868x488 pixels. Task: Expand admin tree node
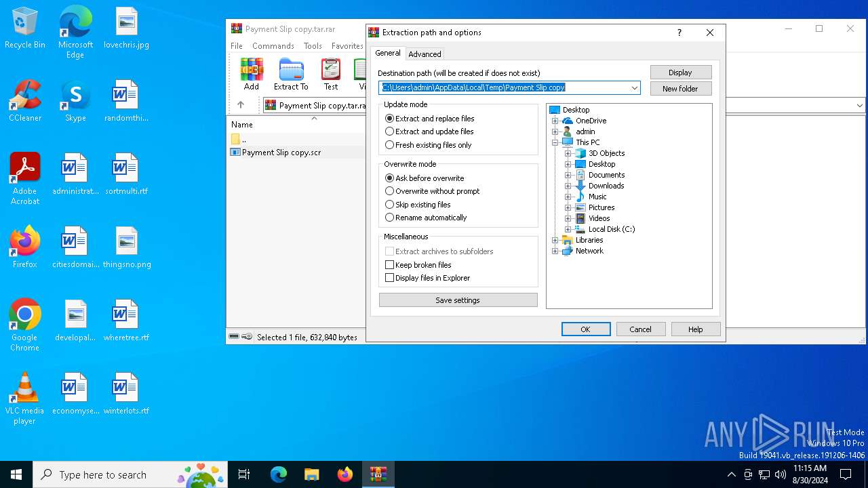[555, 131]
